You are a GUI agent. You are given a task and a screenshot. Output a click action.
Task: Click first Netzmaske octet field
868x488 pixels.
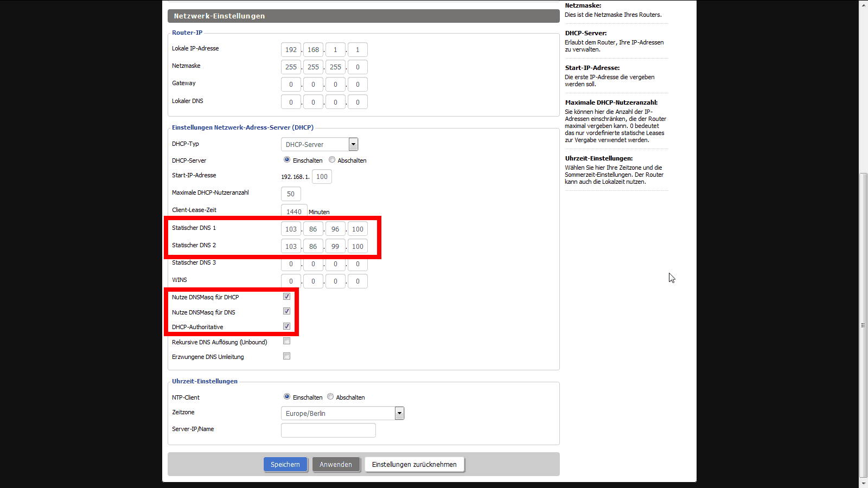tap(291, 67)
